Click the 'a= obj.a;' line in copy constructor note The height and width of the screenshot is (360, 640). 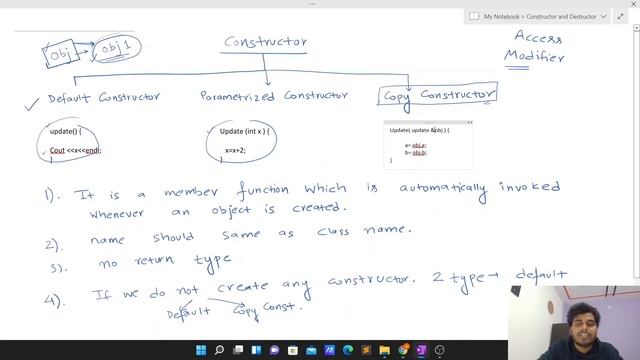(x=416, y=145)
